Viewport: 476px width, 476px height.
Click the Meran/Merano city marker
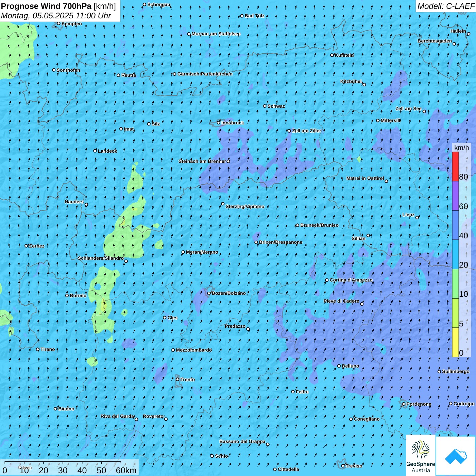tap(183, 252)
